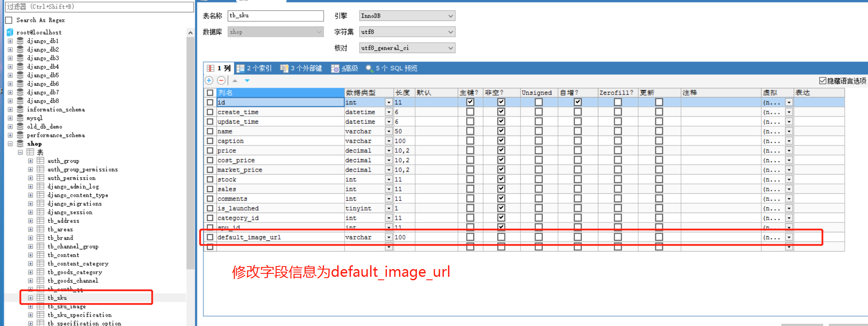868x326 pixels.
Task: Switch to the 5 个 SQL 预览 tab
Action: click(x=392, y=68)
